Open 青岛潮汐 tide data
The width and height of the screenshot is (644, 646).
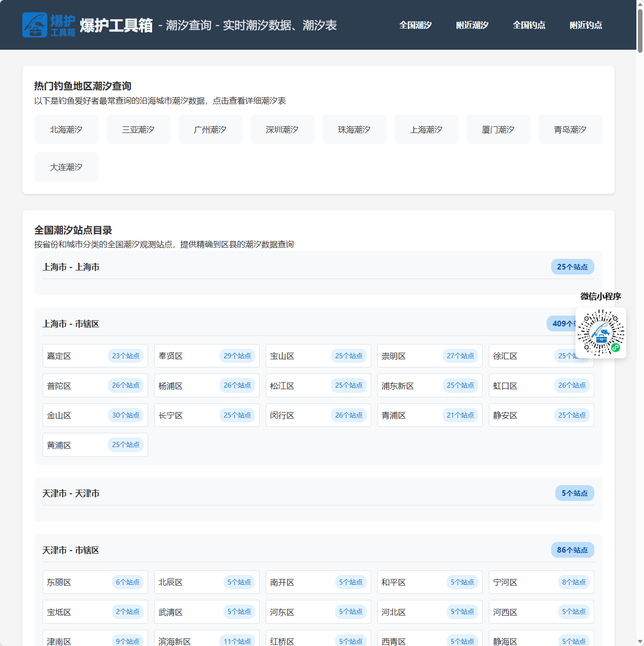[570, 129]
